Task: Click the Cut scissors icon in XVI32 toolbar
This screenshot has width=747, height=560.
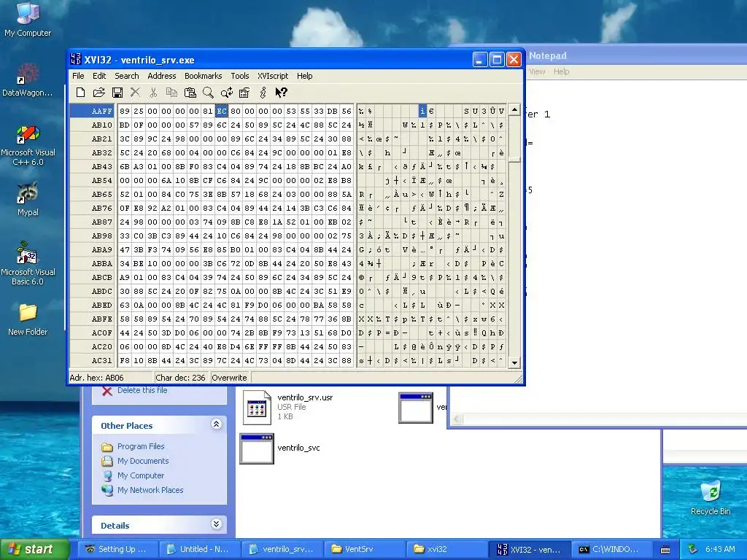Action: click(153, 93)
